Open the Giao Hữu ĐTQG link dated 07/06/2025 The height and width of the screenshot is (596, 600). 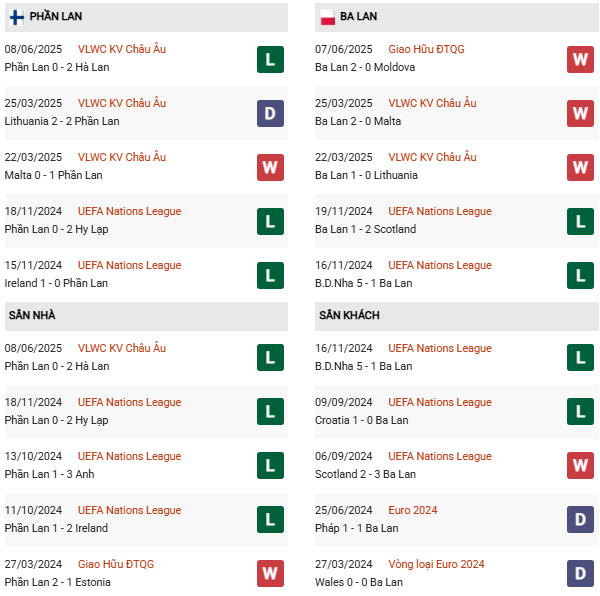pyautogui.click(x=426, y=49)
